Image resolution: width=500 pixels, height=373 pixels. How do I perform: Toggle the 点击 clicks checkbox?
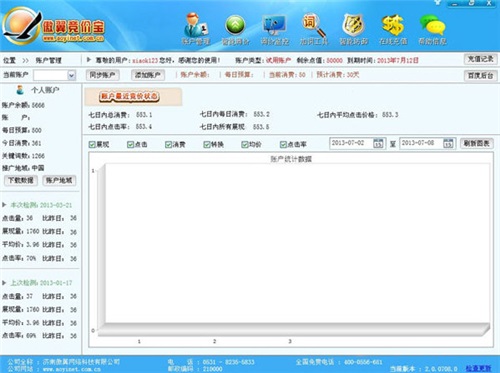coord(130,144)
